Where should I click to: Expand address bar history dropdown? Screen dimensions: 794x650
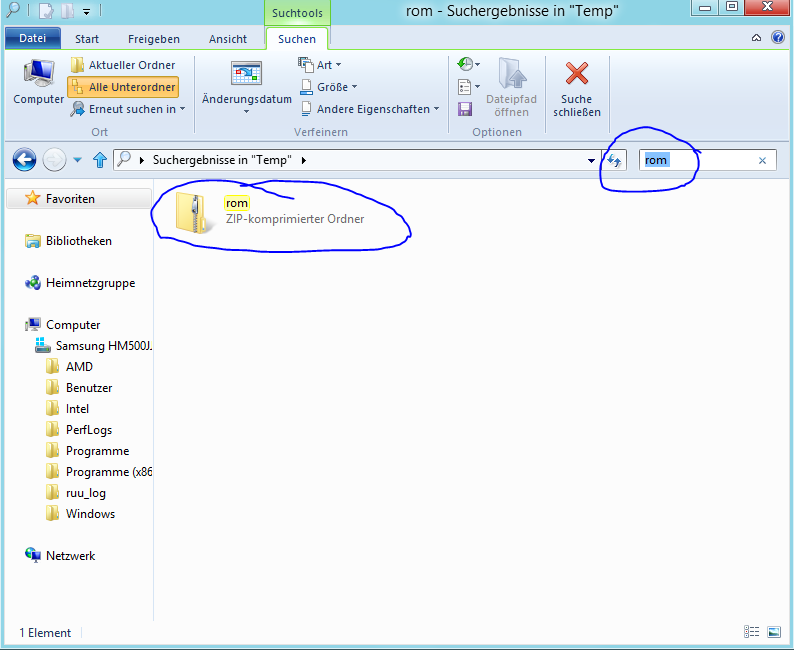591,160
